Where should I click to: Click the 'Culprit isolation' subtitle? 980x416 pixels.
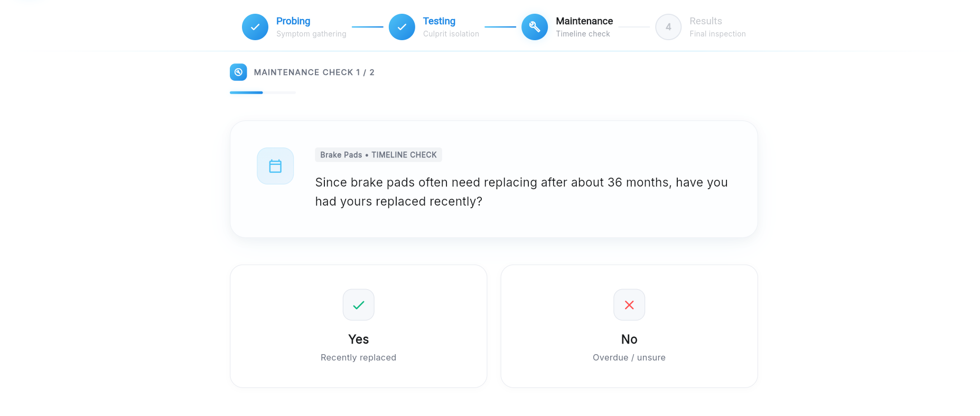pos(451,34)
